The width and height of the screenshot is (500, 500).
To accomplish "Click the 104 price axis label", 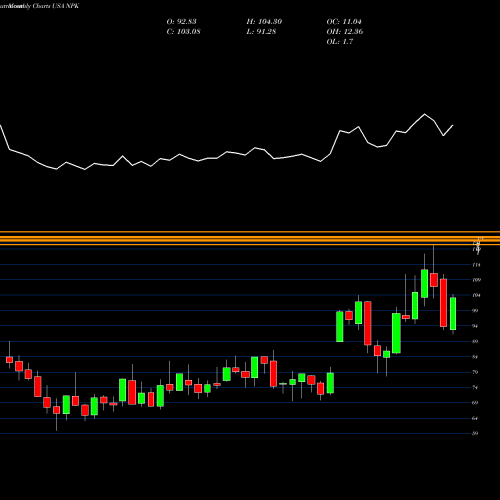I will click(477, 295).
